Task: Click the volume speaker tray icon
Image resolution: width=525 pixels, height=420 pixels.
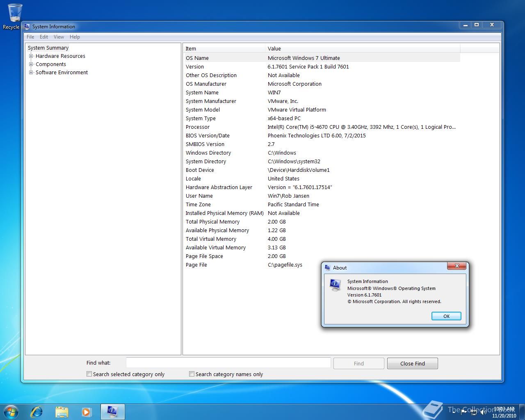Action: click(484, 412)
